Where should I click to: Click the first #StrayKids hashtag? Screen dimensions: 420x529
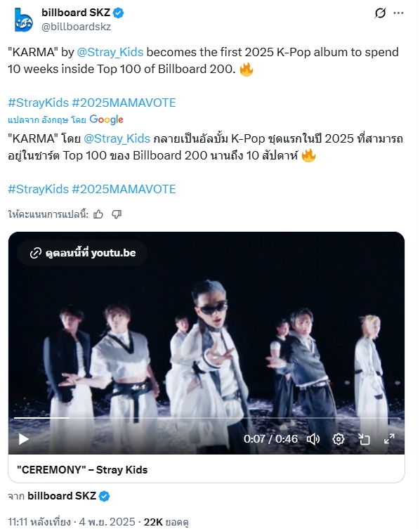coord(38,103)
